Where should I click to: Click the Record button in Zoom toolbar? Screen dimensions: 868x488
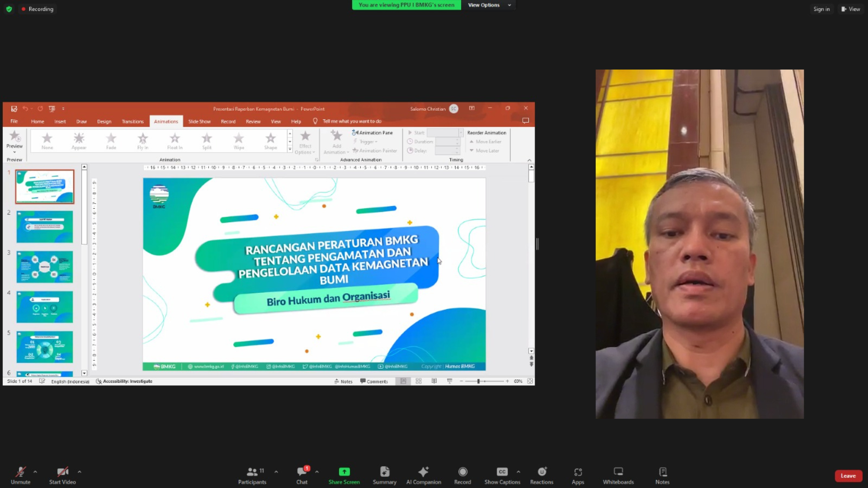pos(462,476)
